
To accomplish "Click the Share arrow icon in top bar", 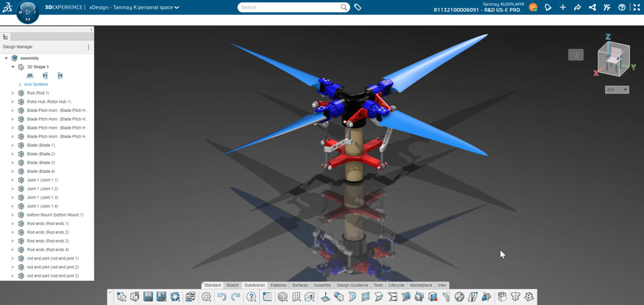I will (578, 7).
